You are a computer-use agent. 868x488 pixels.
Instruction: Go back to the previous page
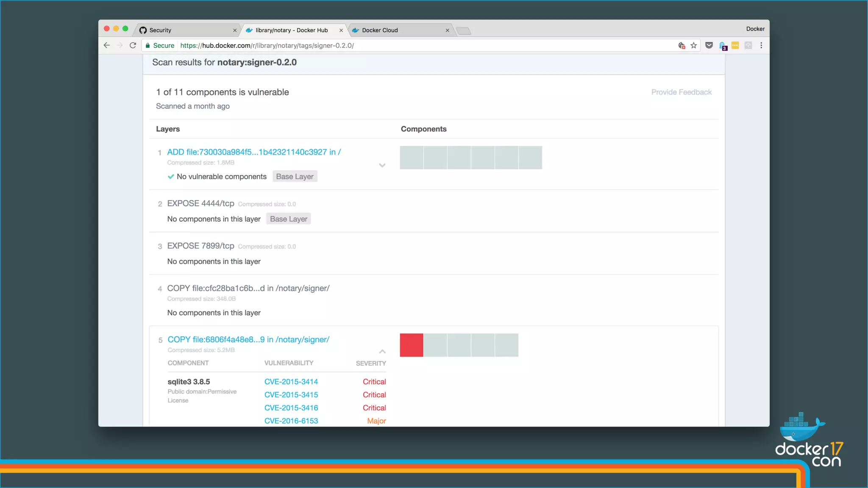tap(107, 45)
